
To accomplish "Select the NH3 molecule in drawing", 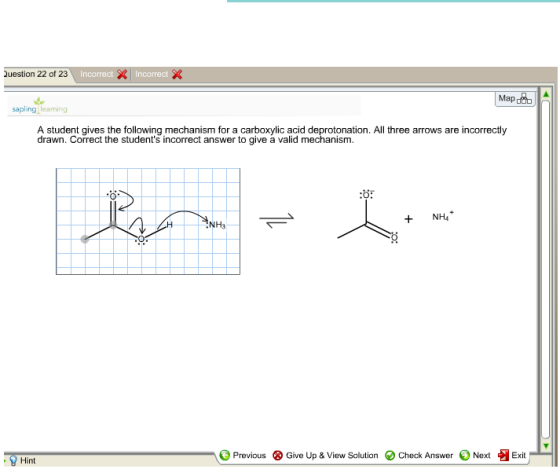I will click(216, 225).
